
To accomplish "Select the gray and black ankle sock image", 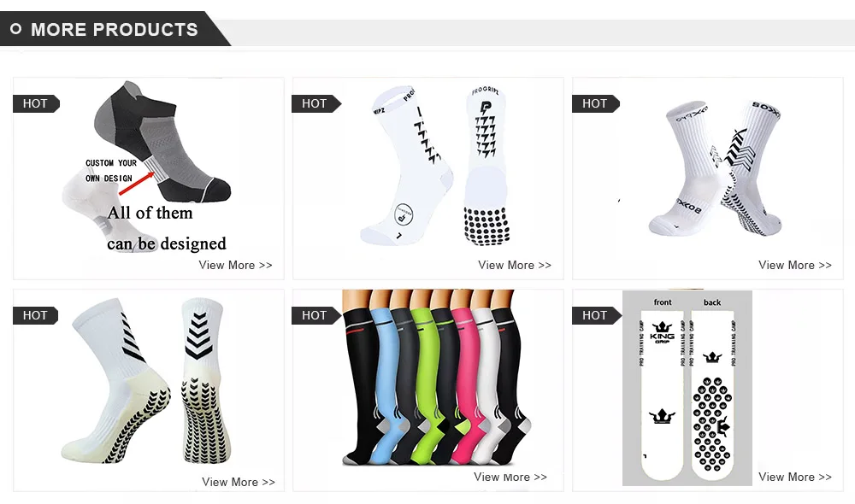I will (162, 142).
